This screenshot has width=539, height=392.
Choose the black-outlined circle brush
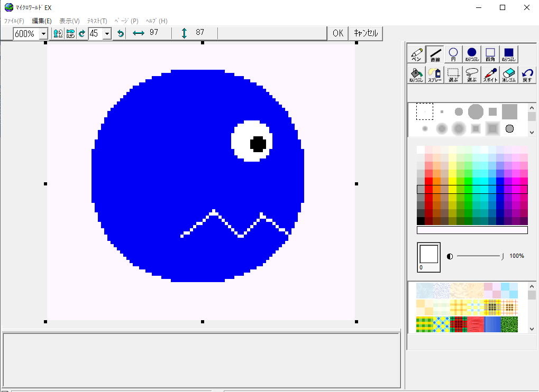tap(509, 129)
